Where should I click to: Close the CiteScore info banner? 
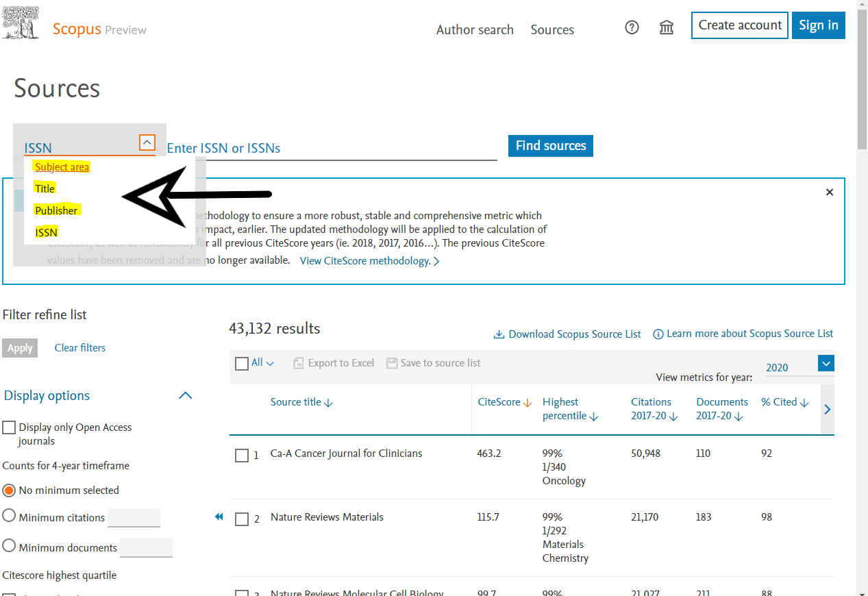830,193
